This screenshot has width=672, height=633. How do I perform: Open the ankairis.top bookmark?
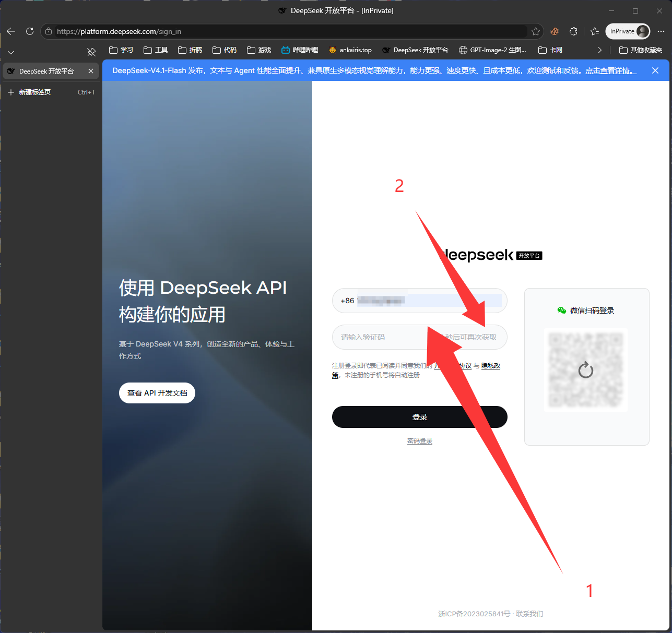point(350,50)
